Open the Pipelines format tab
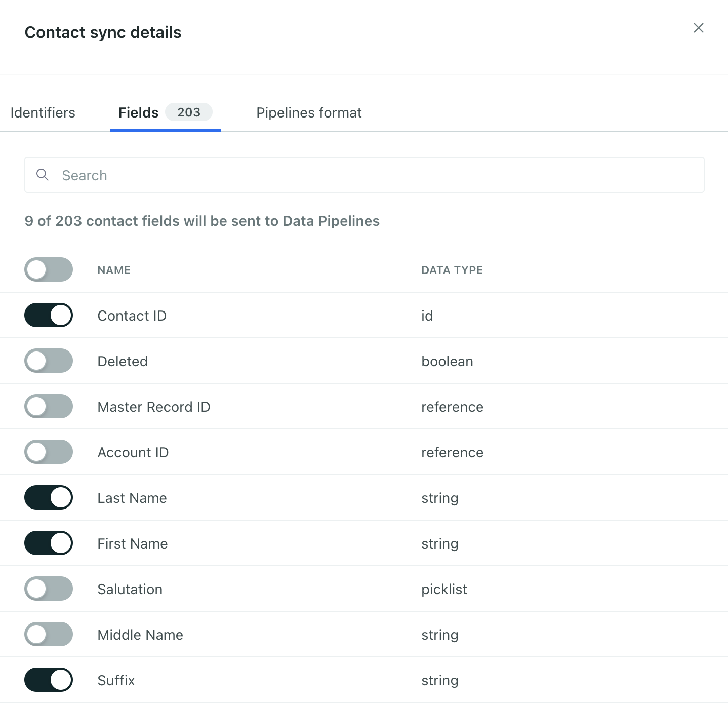 pos(309,112)
